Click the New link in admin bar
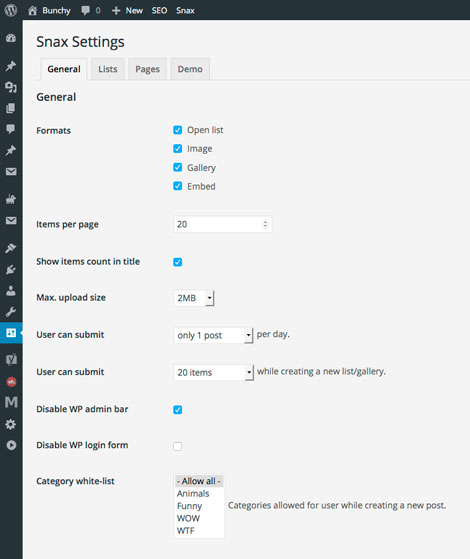 click(127, 10)
